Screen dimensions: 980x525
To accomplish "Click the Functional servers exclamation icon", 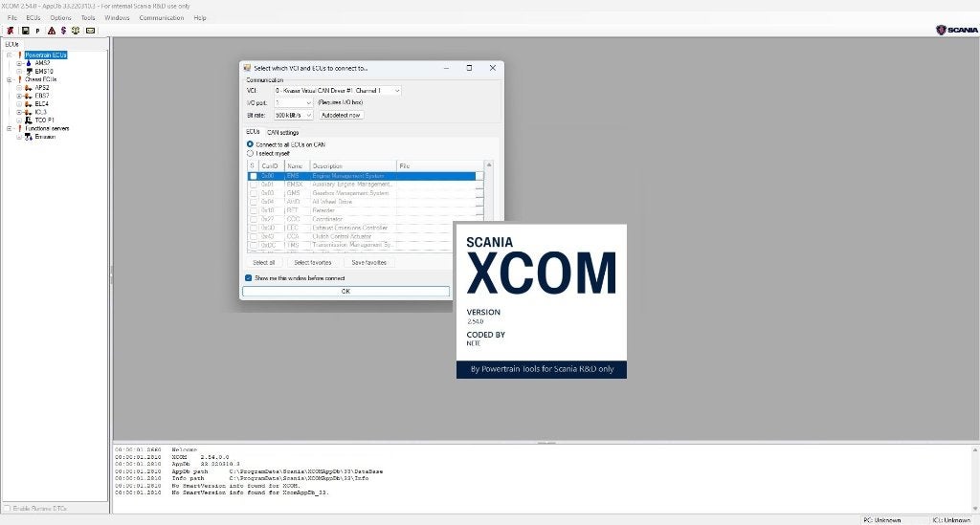I will click(19, 128).
